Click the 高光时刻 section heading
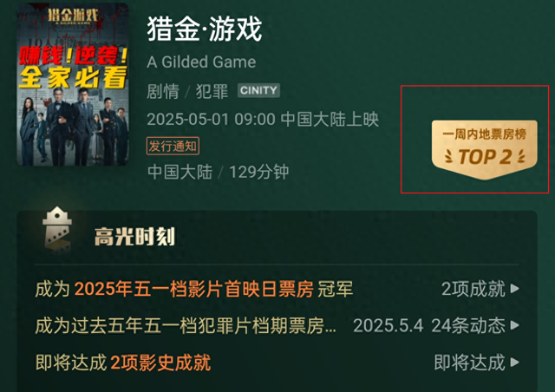Screen dimensions: 555x392 (x=134, y=237)
